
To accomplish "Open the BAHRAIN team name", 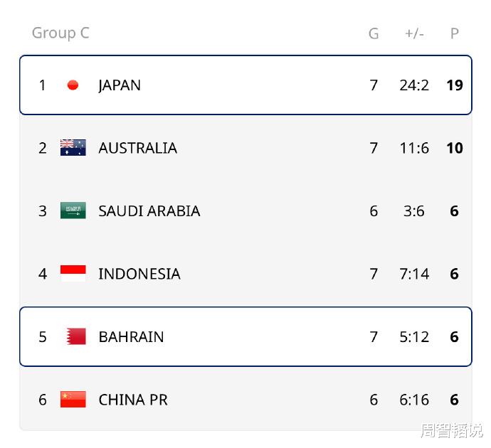I will pos(131,336).
